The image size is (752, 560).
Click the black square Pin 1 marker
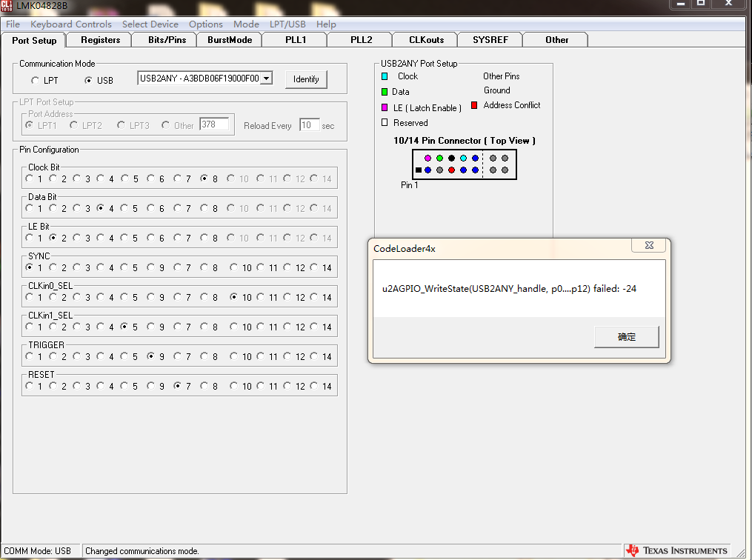click(x=419, y=170)
